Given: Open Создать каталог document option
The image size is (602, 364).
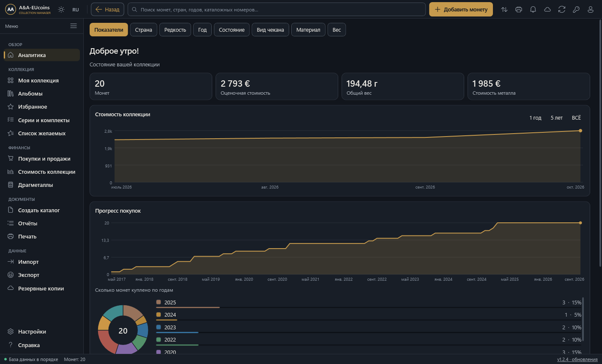Looking at the screenshot, I should [42, 210].
